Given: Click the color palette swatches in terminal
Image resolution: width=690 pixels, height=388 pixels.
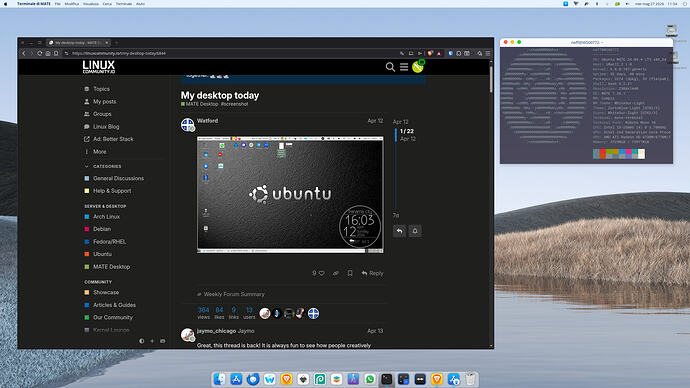Looking at the screenshot, I should (x=619, y=154).
